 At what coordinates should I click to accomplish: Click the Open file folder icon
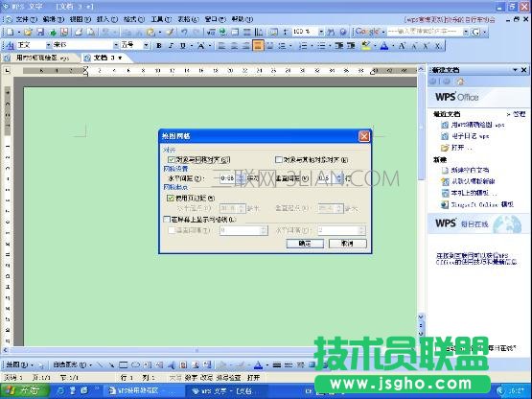coord(28,32)
